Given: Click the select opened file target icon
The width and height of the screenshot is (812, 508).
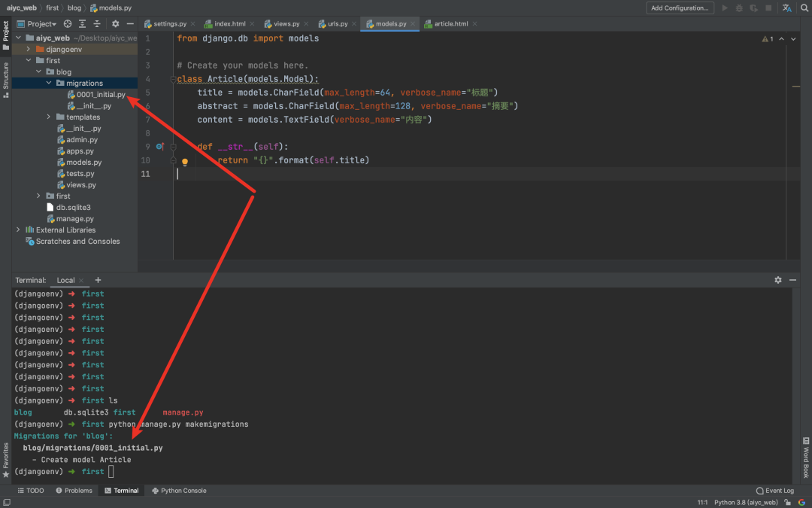Looking at the screenshot, I should pos(68,24).
